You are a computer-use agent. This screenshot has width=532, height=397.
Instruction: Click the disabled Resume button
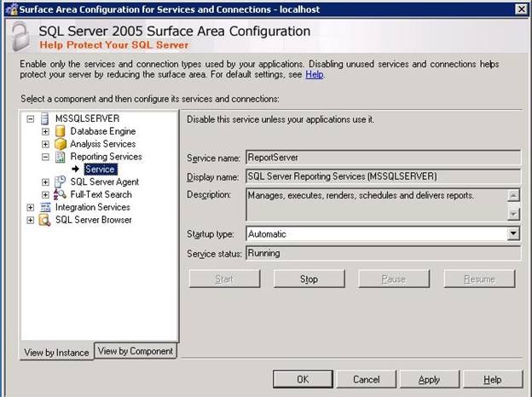[479, 279]
